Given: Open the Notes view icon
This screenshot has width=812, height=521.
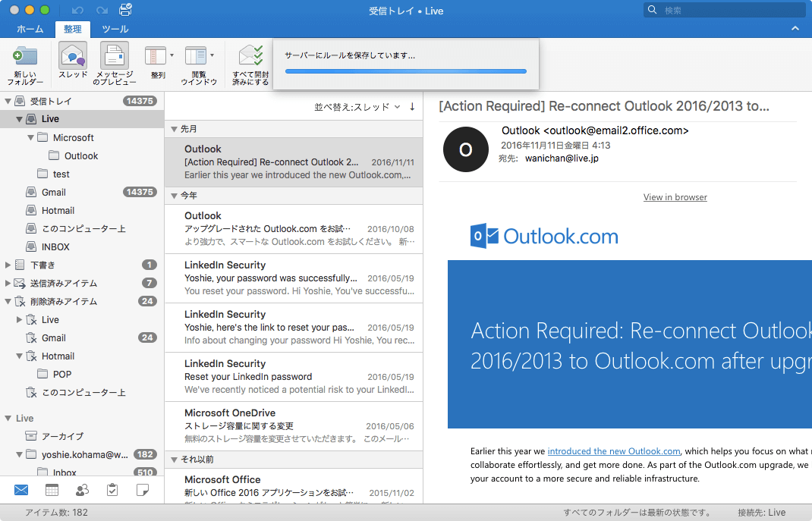Looking at the screenshot, I should point(143,489).
